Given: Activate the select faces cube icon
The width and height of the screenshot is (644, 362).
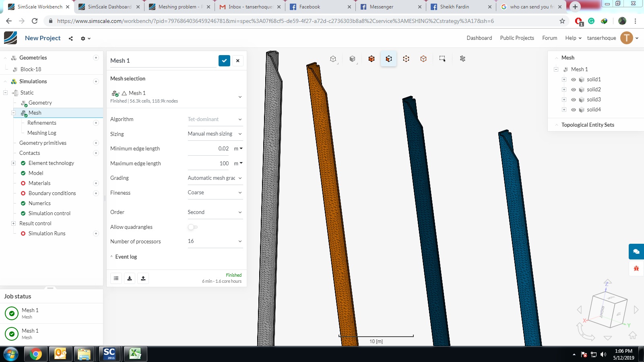Looking at the screenshot, I should (389, 59).
